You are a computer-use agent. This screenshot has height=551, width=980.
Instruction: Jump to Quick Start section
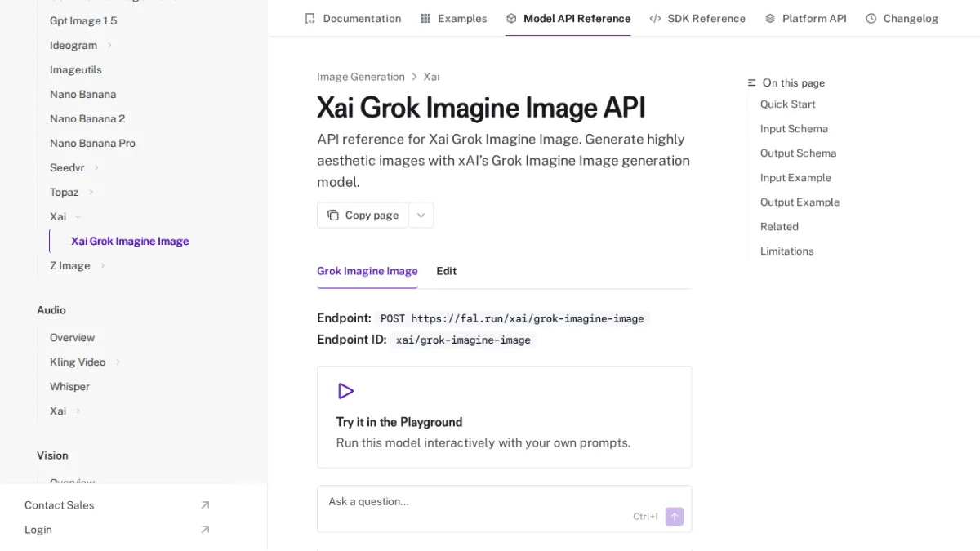click(787, 104)
